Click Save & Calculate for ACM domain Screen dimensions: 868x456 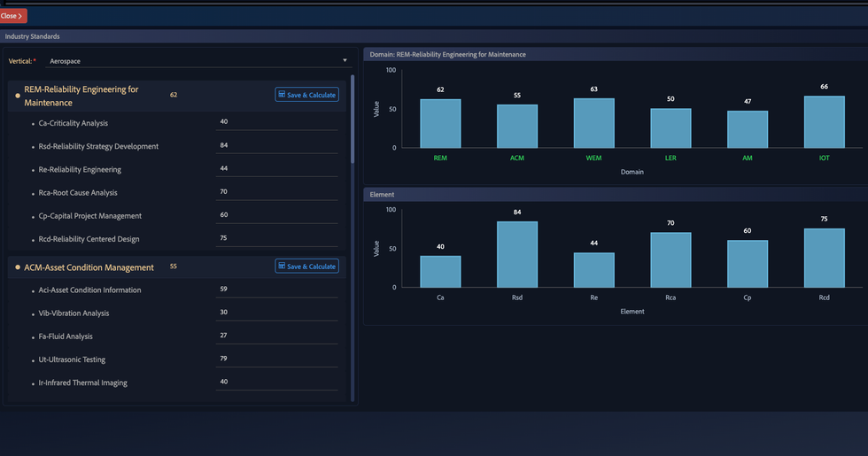point(306,267)
